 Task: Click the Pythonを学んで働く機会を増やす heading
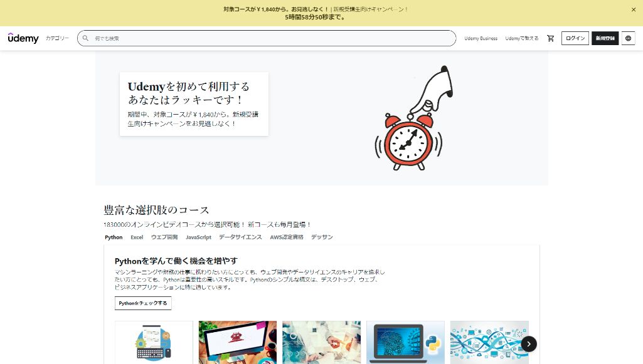(x=176, y=261)
